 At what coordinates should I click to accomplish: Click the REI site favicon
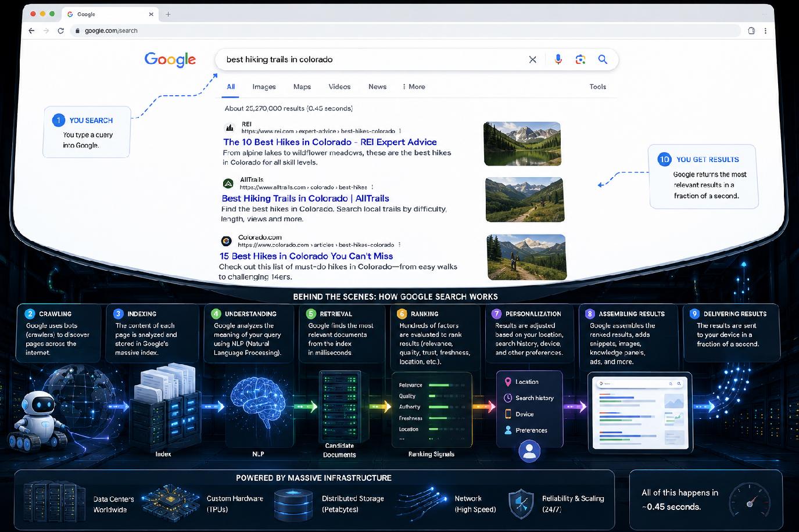pyautogui.click(x=230, y=127)
